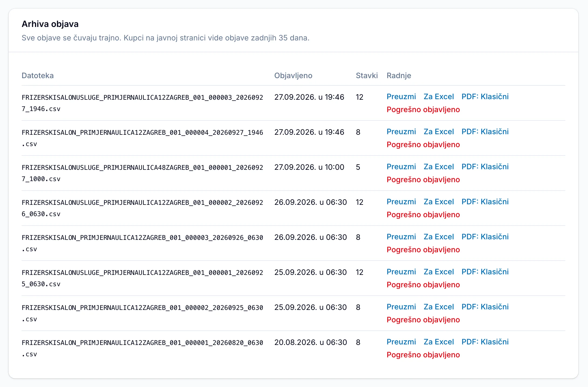Click Preuzmi for PRIMJERNAULICA48ZAGREB file

point(401,167)
